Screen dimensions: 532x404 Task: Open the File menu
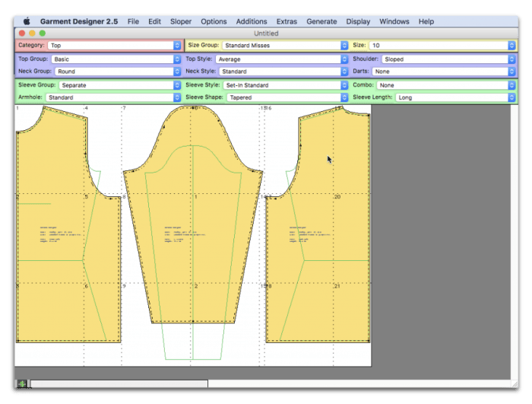[133, 21]
